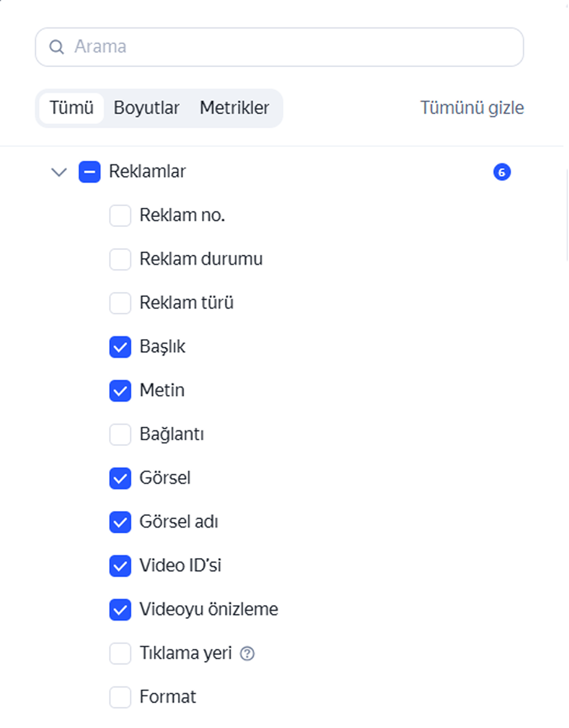
Task: Click the search magnifier icon
Action: [56, 47]
